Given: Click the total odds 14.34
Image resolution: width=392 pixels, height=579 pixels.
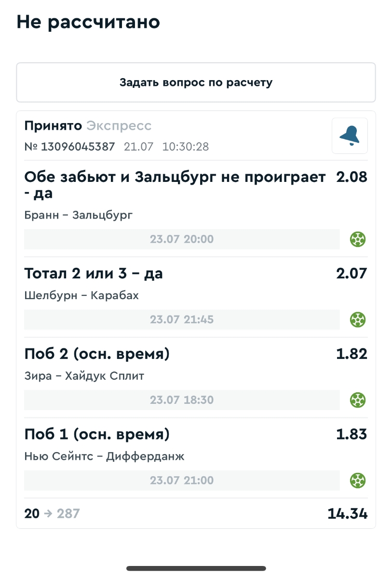Looking at the screenshot, I should (x=347, y=514).
